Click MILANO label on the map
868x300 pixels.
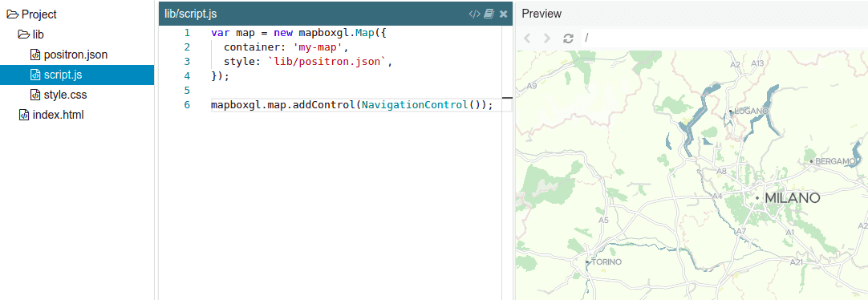click(x=792, y=198)
